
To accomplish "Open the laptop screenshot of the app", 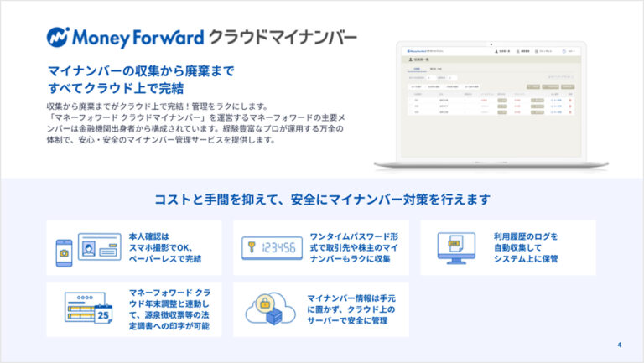I will [x=491, y=105].
